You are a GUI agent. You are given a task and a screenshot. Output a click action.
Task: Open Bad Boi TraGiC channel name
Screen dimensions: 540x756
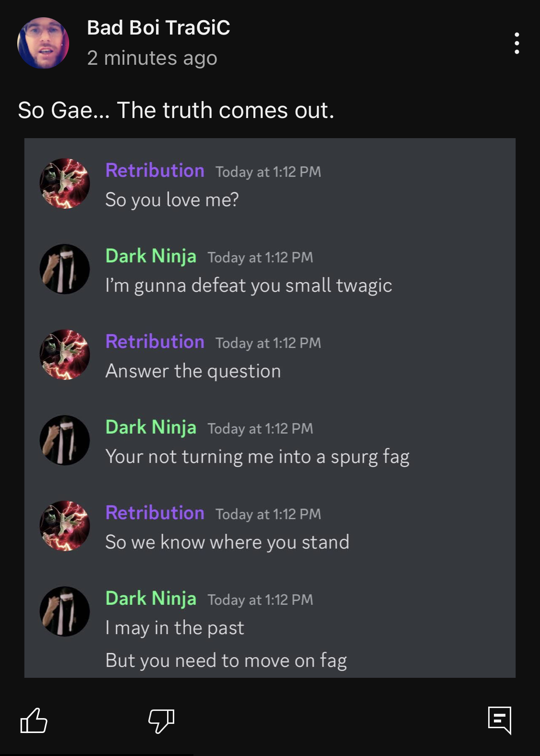[x=158, y=28]
